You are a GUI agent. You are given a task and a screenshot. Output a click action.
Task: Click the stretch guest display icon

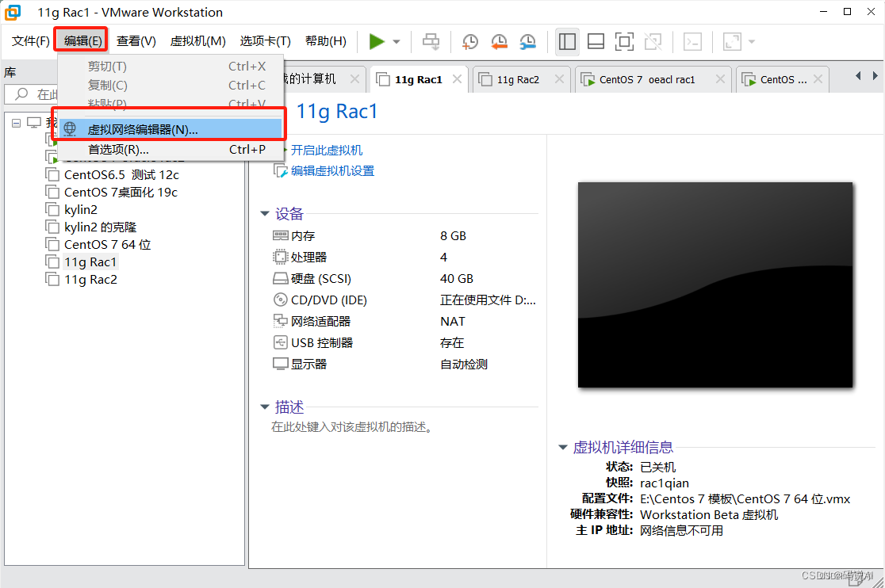click(732, 42)
